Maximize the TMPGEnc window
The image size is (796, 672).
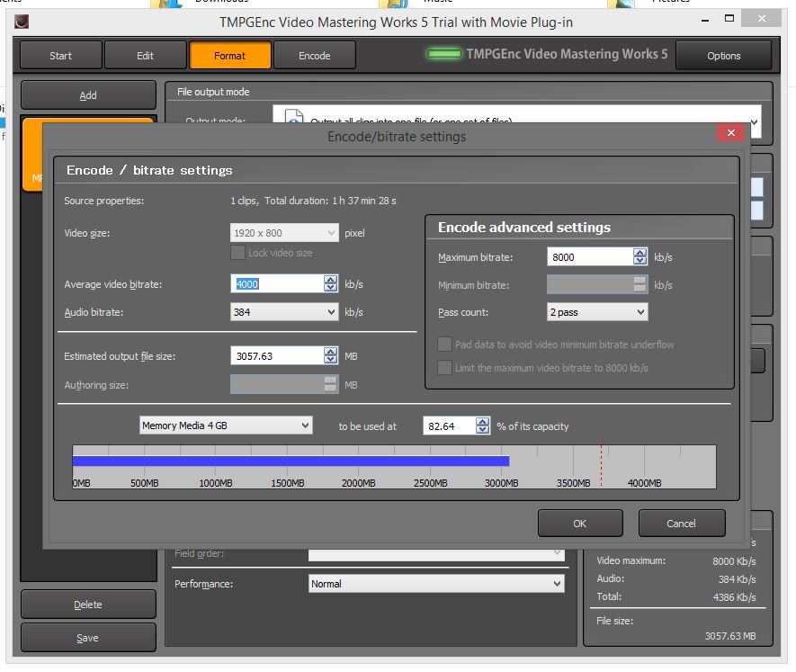pyautogui.click(x=729, y=19)
